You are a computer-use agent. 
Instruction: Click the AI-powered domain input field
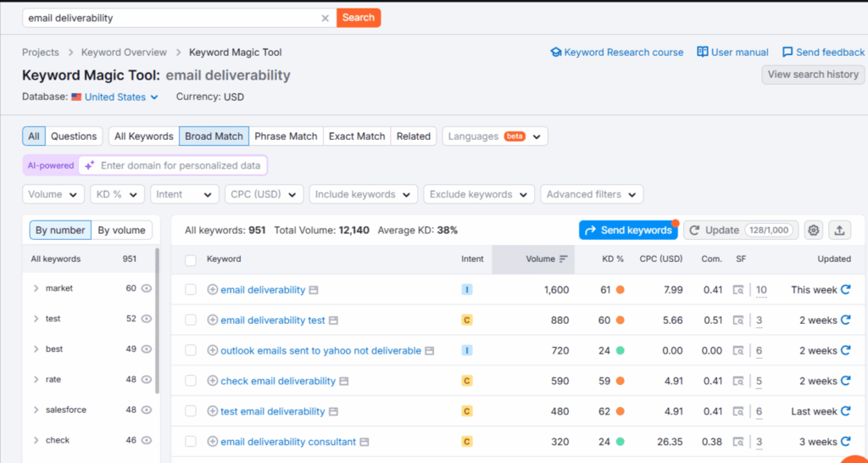coord(173,165)
